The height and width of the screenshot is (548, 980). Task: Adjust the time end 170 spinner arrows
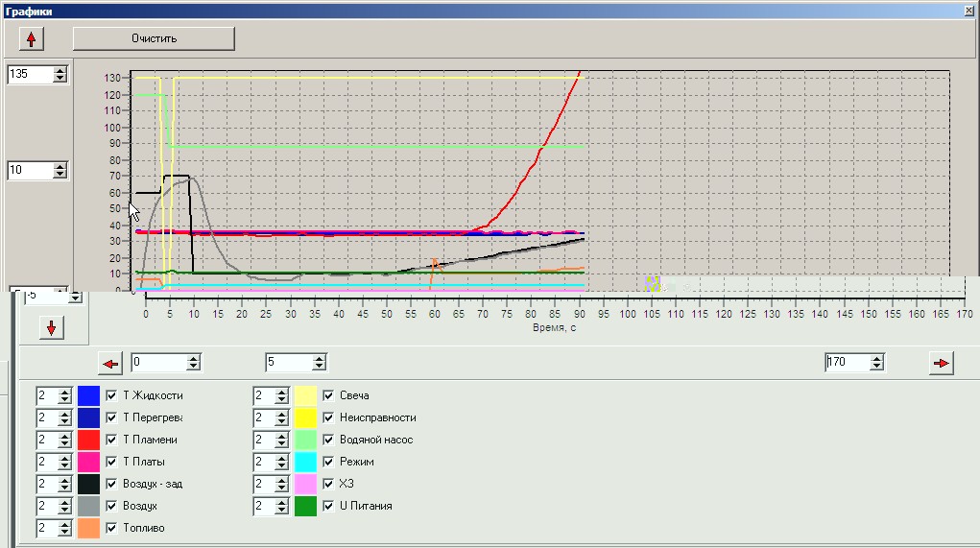[877, 362]
